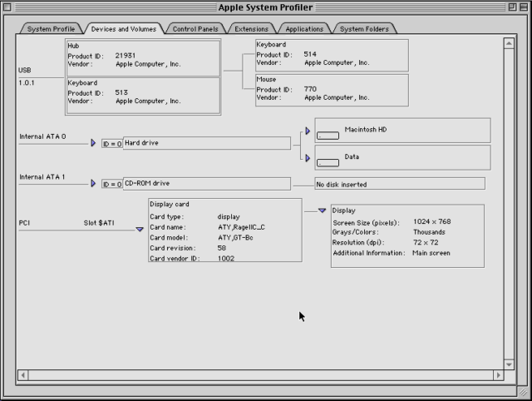
Task: Click the Thousands colors value
Action: [x=429, y=232]
